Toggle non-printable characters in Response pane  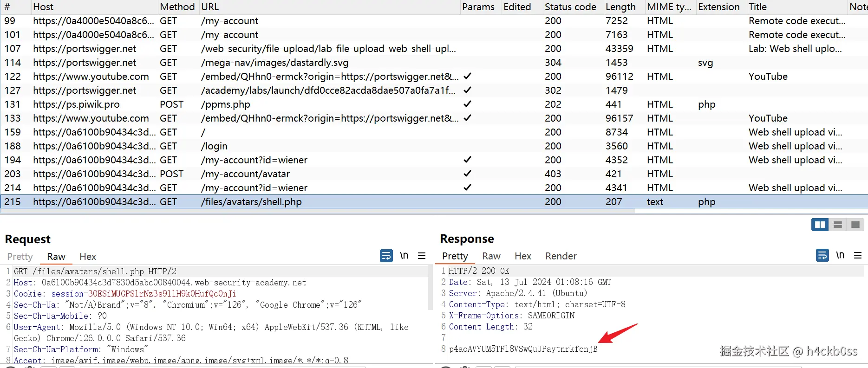click(840, 255)
